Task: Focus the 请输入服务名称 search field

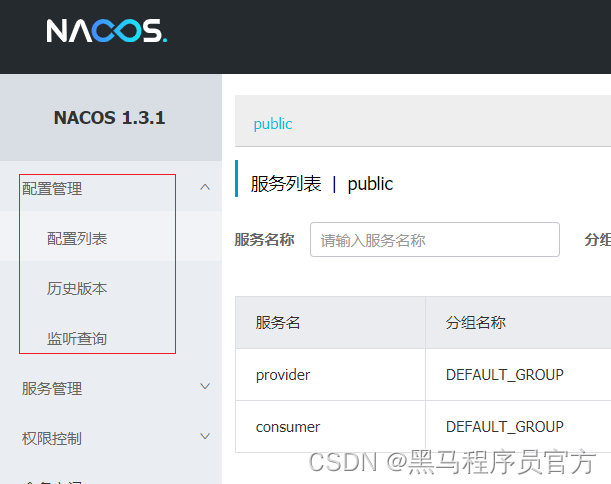Action: pos(434,240)
